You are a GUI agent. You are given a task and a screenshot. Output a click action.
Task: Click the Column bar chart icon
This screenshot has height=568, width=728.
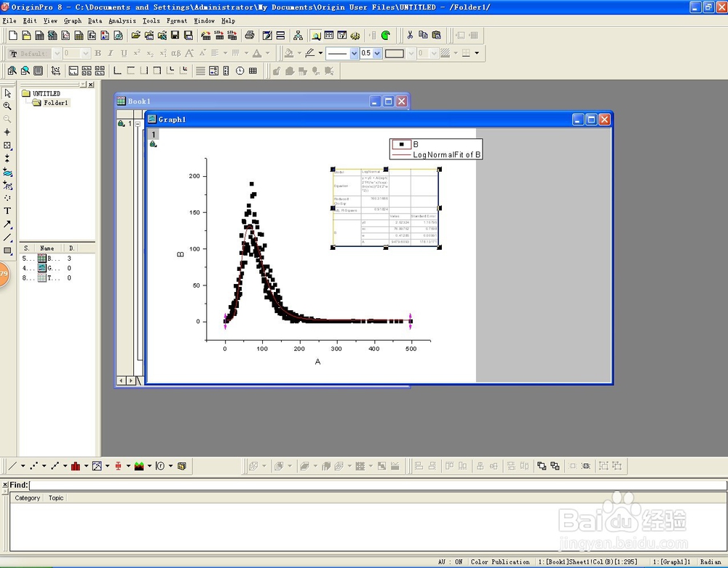pyautogui.click(x=76, y=466)
